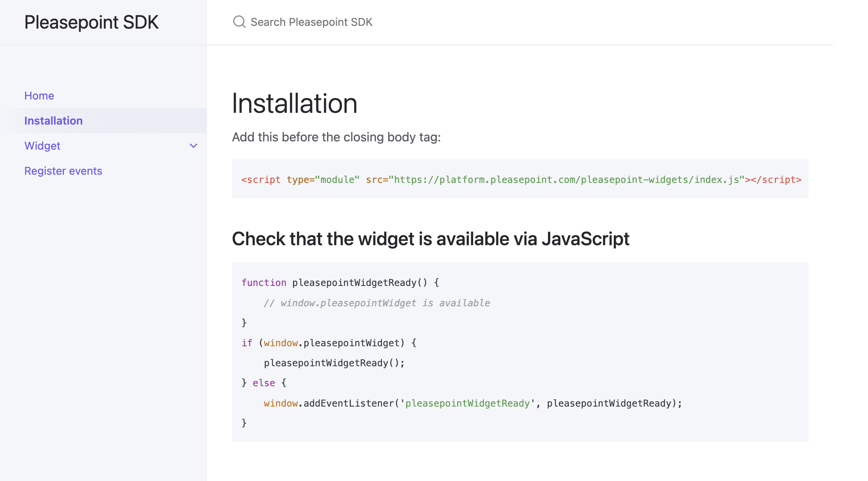Expand the Widget section chevron

pyautogui.click(x=193, y=146)
